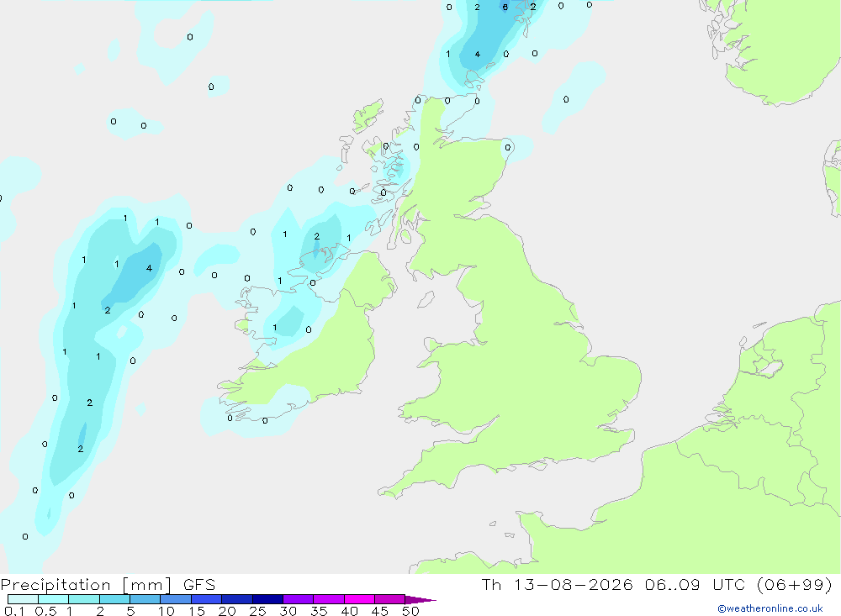This screenshot has width=841, height=616.
Task: Click the 15–20 mm blue legend swatch
Action: [x=207, y=599]
